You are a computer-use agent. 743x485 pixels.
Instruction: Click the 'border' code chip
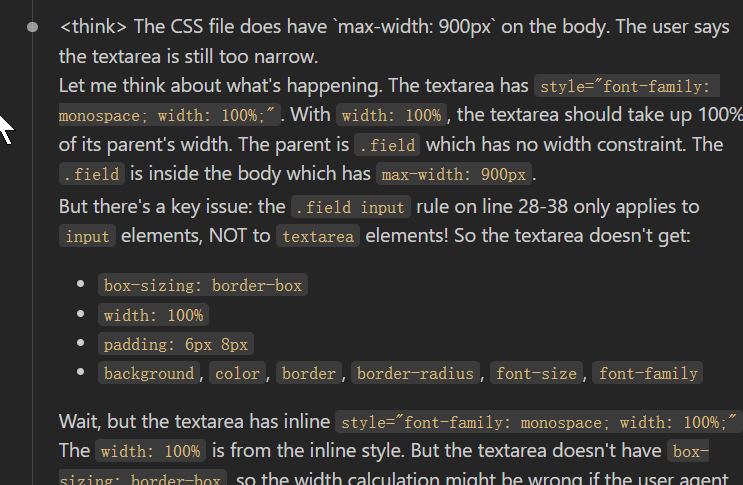coord(308,373)
